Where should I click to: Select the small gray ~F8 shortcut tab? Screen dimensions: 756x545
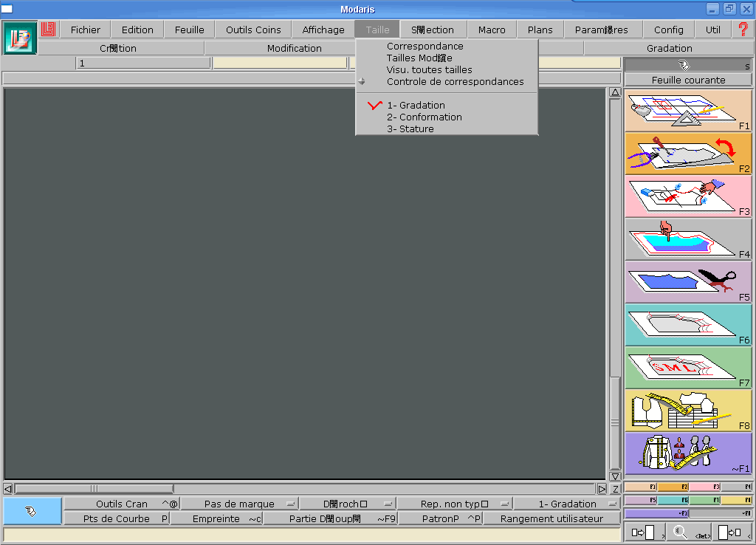point(721,513)
